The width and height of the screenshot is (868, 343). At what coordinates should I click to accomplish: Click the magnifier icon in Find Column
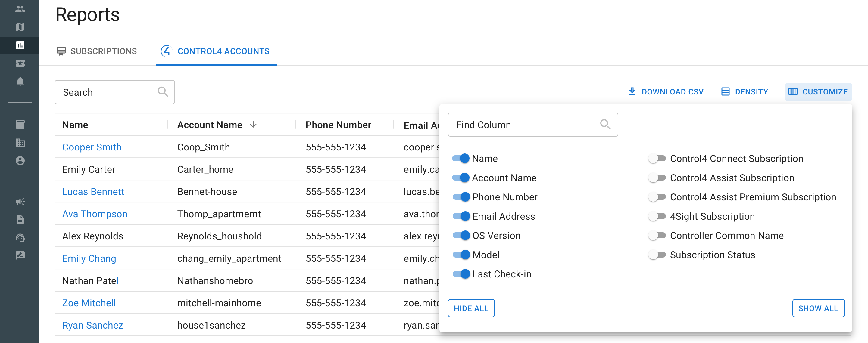point(605,124)
